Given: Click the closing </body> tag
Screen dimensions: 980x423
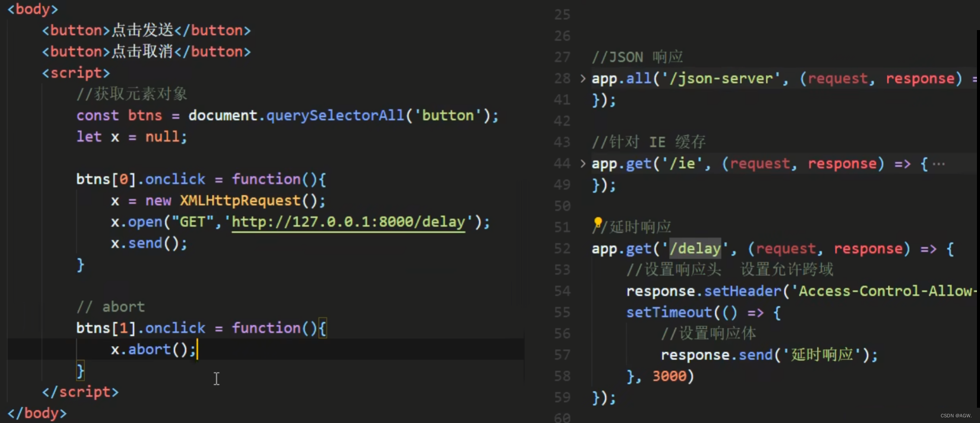Looking at the screenshot, I should [37, 413].
